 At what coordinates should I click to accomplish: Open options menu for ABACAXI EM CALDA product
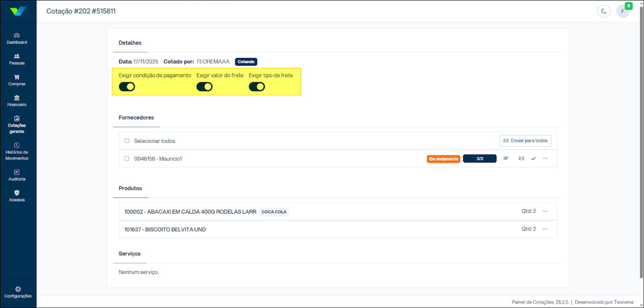[x=545, y=211]
